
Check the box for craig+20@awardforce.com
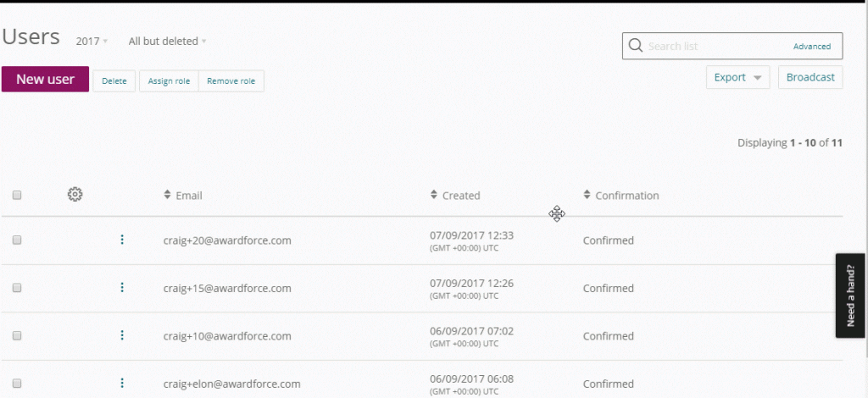pos(17,240)
